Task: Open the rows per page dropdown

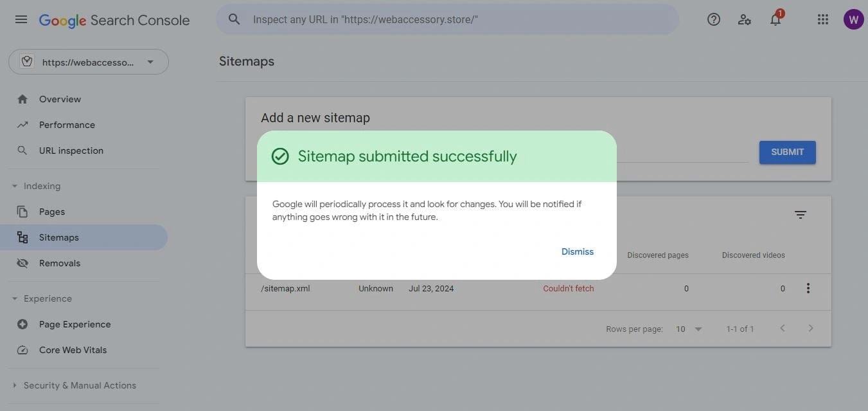Action: pos(689,329)
